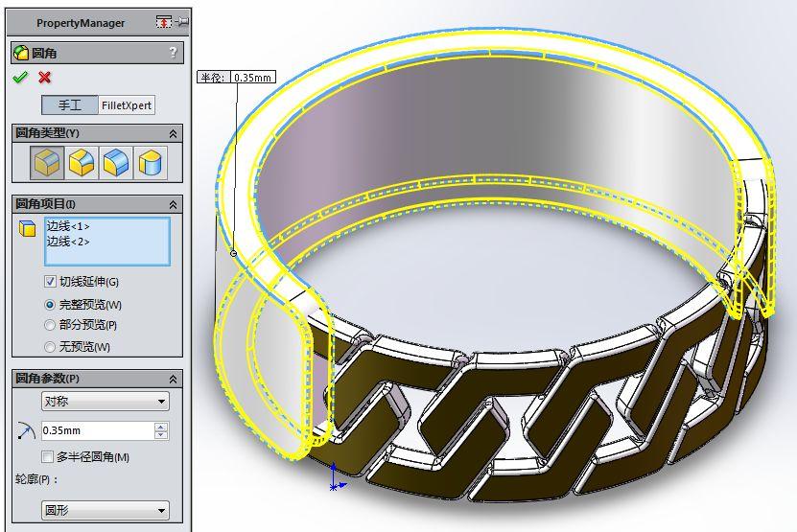The width and height of the screenshot is (797, 532).
Task: Collapse the 圆角参数 section
Action: coord(173,379)
